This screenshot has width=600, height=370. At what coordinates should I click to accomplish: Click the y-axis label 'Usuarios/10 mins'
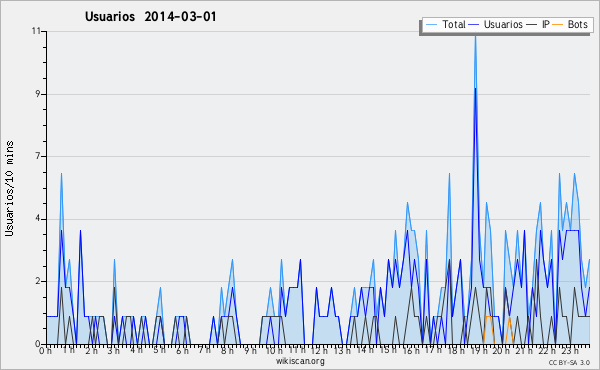click(9, 188)
